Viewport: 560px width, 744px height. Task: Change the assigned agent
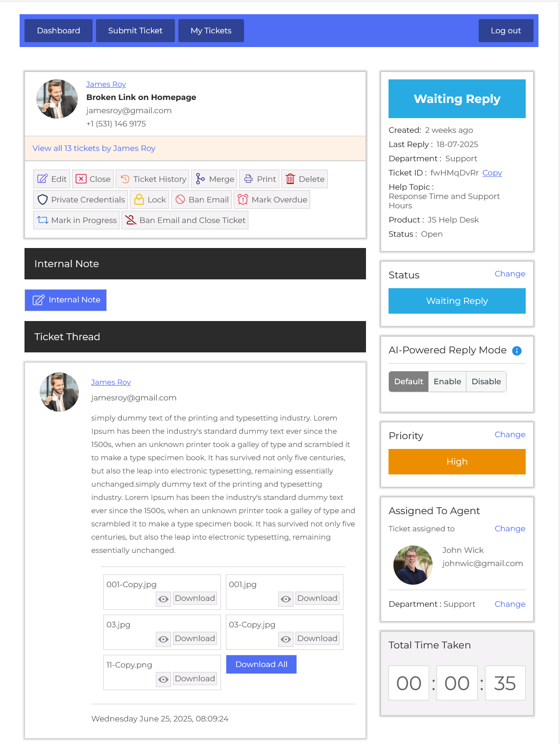click(x=510, y=528)
